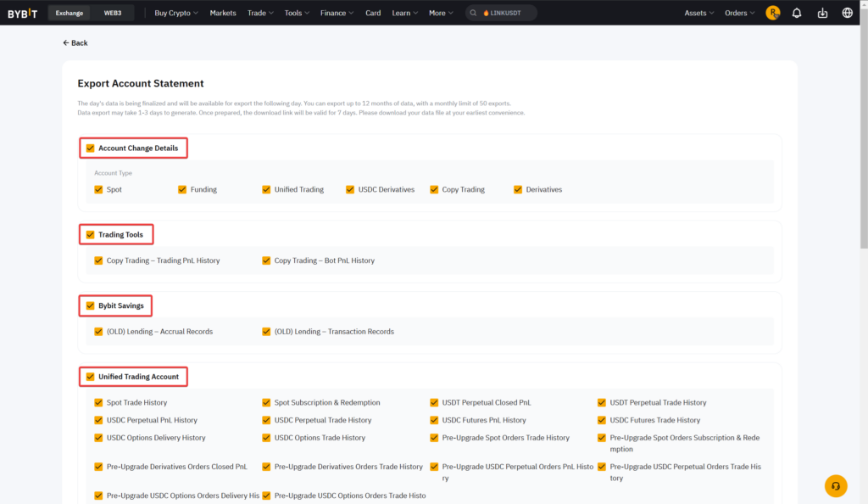Switch to the WEB3 tab
The width and height of the screenshot is (868, 504).
coord(113,13)
